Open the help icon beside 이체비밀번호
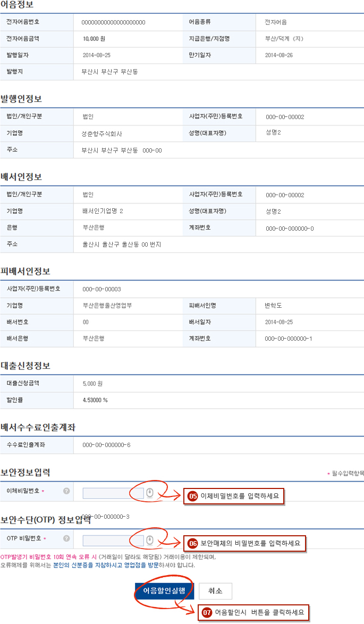The height and width of the screenshot is (624, 364). (x=66, y=491)
